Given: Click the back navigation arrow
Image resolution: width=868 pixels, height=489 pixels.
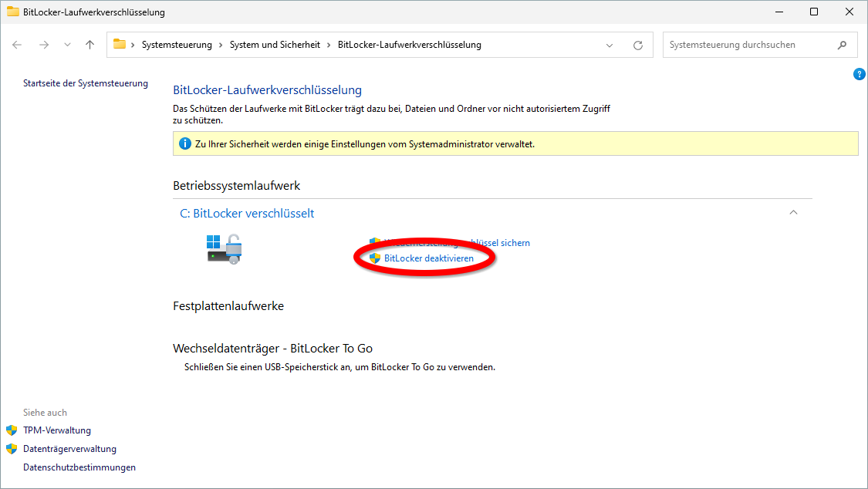Looking at the screenshot, I should 17,44.
